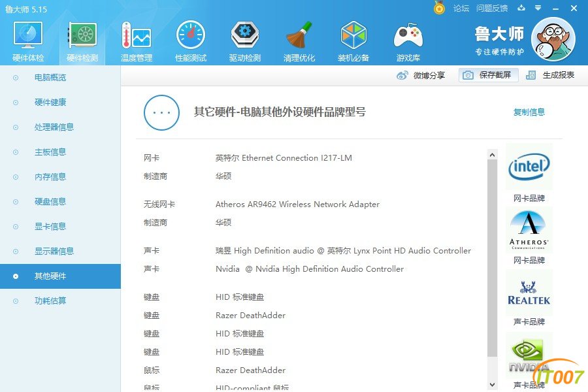Click 网卡品牌 caption under Intel logo

[x=529, y=198]
